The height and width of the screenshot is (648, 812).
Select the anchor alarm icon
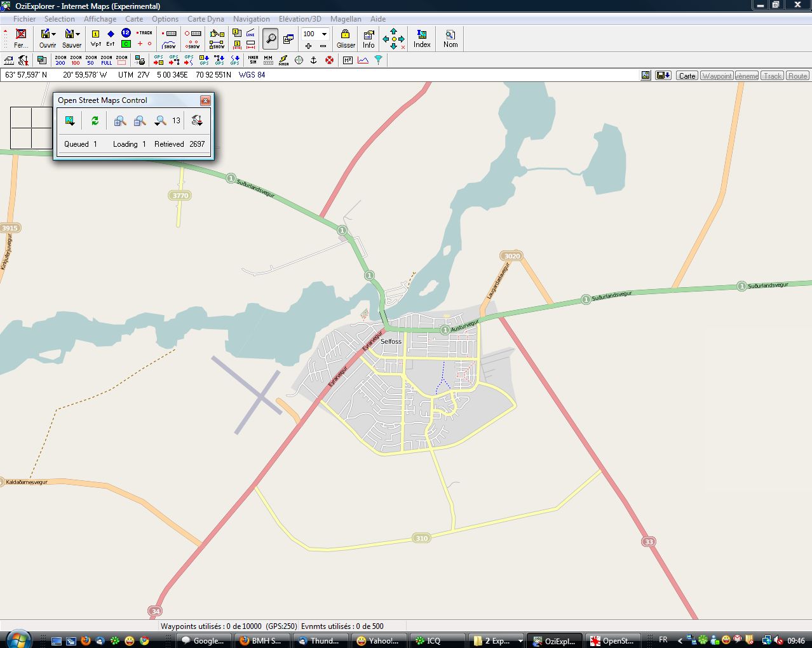pos(313,60)
